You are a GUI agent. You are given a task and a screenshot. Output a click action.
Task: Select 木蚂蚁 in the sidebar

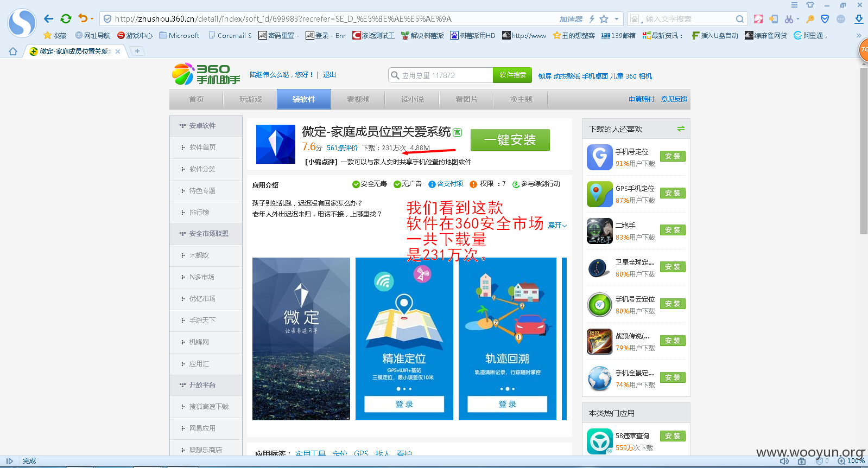pyautogui.click(x=206, y=255)
